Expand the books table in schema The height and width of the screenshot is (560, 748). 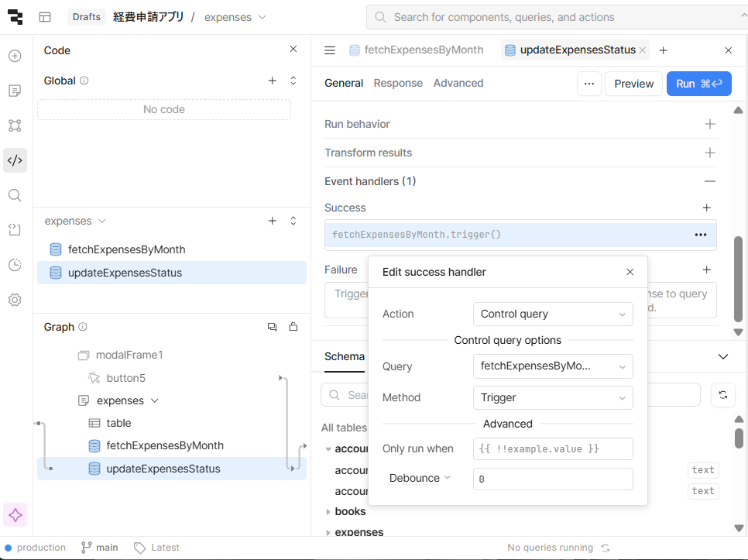point(329,511)
